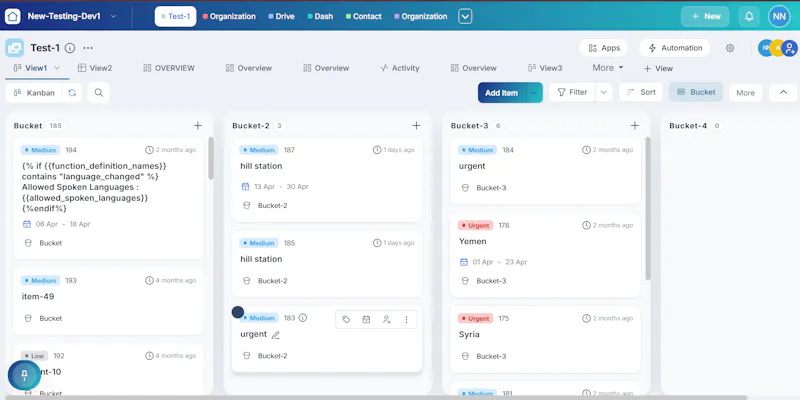Click Bucket column vertical scrollbar

click(x=210, y=158)
